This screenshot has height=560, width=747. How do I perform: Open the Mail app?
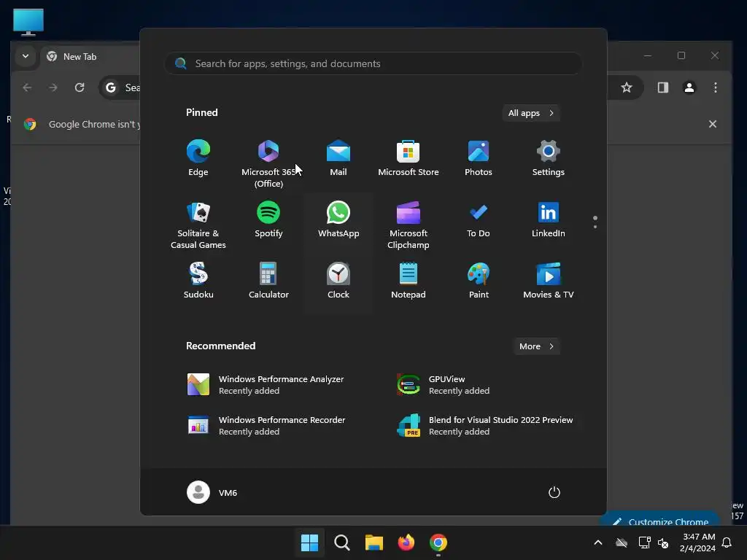[338, 159]
